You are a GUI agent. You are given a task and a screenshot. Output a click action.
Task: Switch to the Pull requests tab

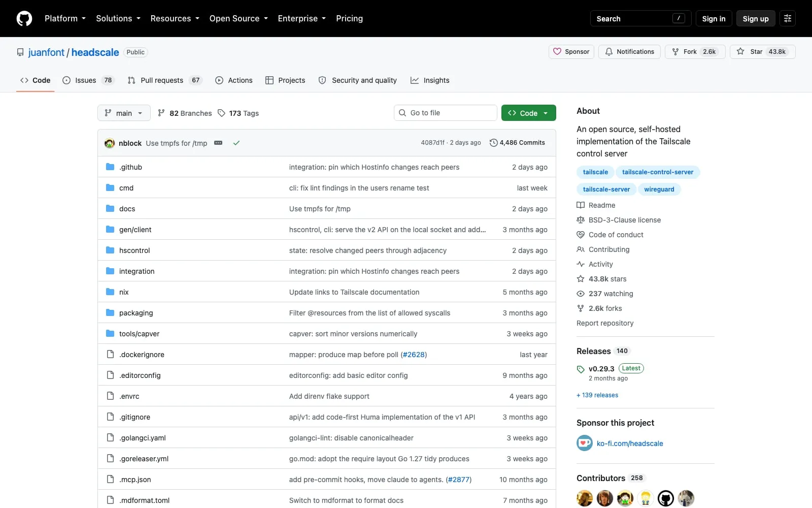tap(165, 80)
